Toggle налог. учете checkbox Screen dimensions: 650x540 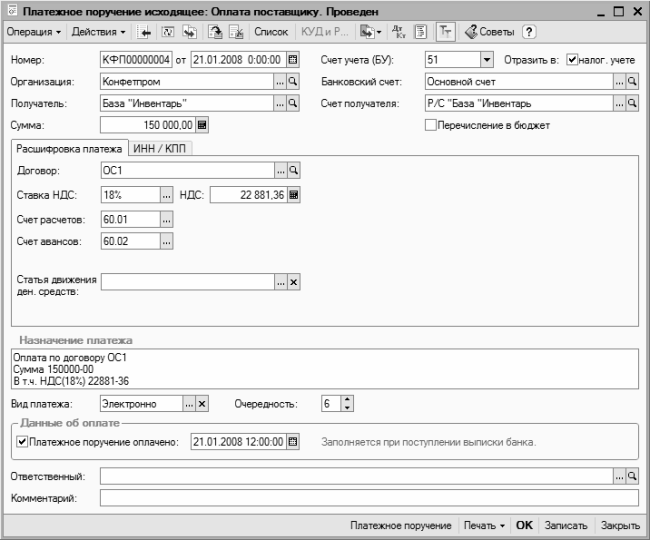point(572,60)
